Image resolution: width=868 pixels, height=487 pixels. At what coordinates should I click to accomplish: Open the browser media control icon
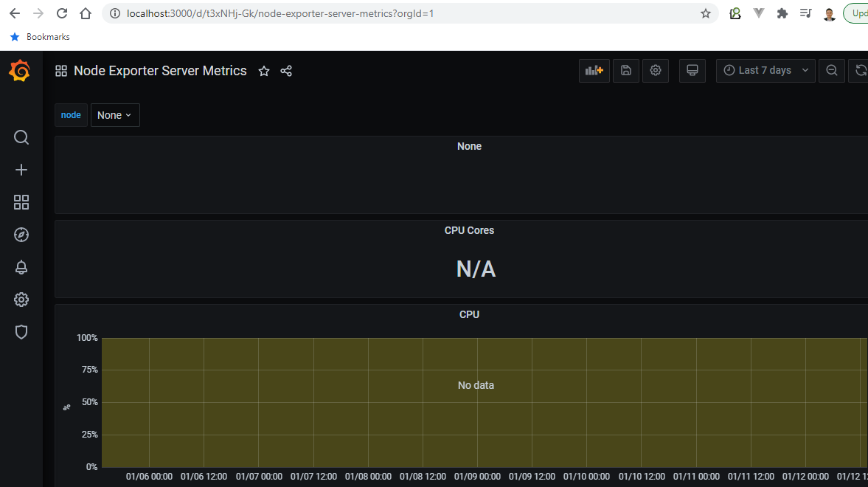(805, 13)
